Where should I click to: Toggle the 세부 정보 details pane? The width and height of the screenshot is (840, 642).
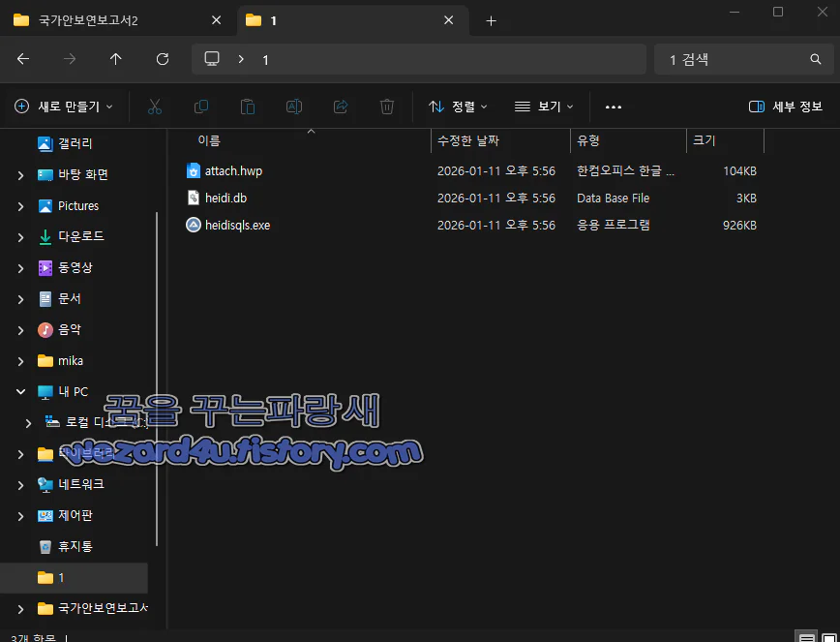coord(782,107)
